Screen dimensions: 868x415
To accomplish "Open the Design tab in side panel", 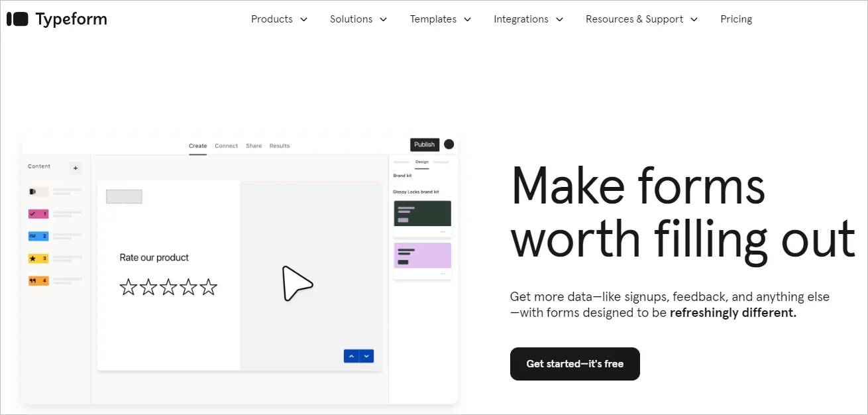I will (x=422, y=162).
